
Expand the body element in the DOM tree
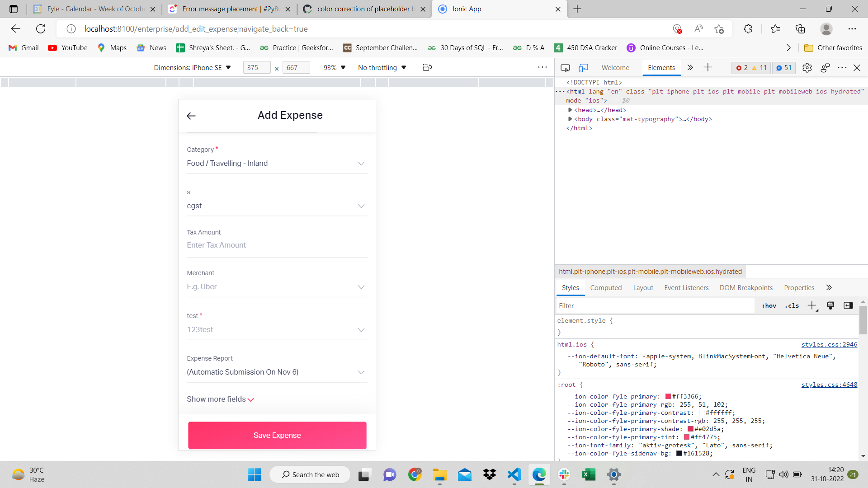[570, 119]
